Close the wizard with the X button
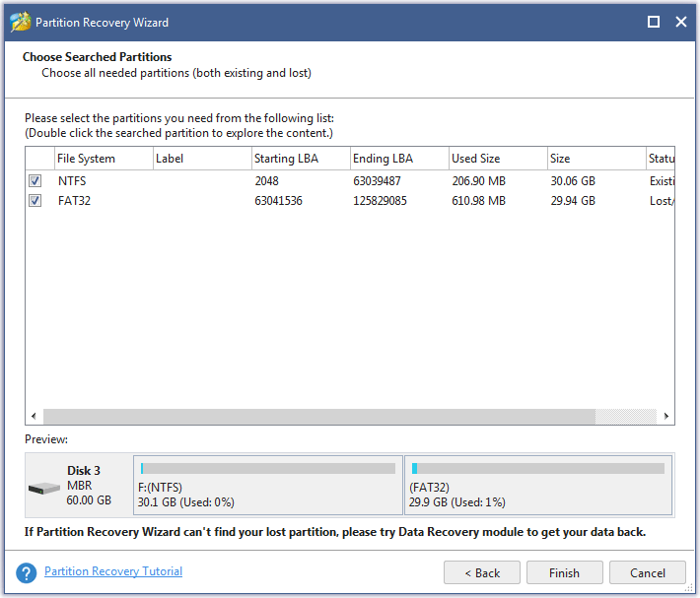 680,22
